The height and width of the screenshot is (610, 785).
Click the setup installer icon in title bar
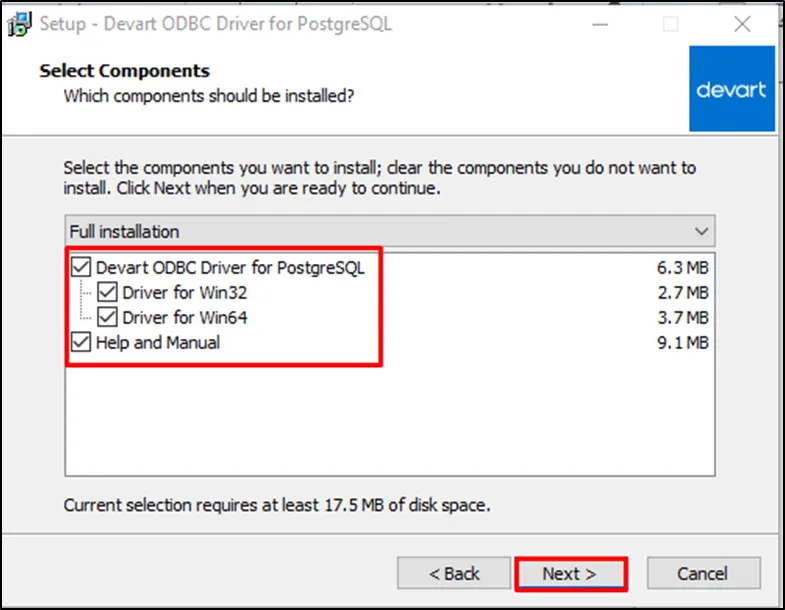click(17, 24)
